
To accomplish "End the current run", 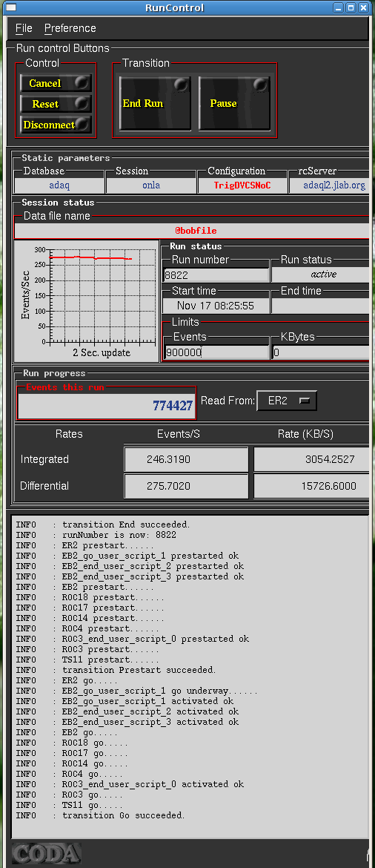I will pyautogui.click(x=155, y=104).
